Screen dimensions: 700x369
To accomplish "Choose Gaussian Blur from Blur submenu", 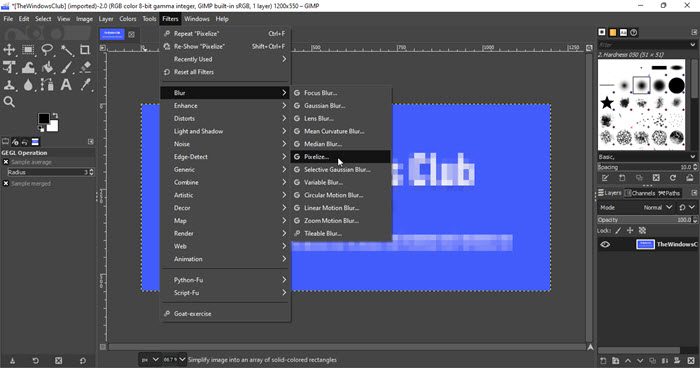I will coord(341,106).
